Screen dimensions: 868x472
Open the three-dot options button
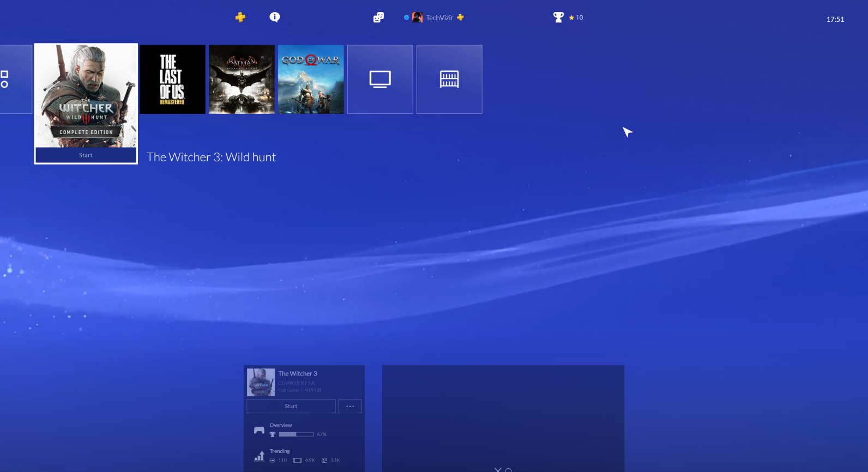[350, 406]
